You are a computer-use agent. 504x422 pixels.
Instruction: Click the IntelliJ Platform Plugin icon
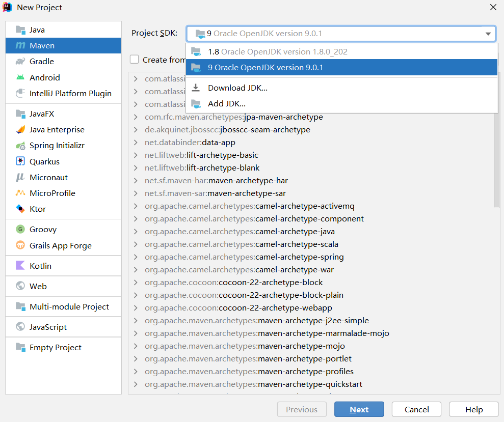point(20,94)
